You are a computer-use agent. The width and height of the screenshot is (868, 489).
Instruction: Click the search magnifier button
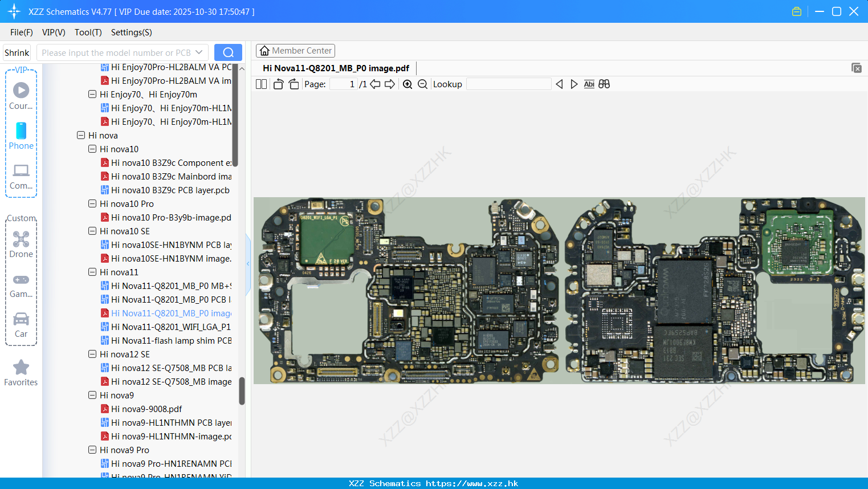228,52
